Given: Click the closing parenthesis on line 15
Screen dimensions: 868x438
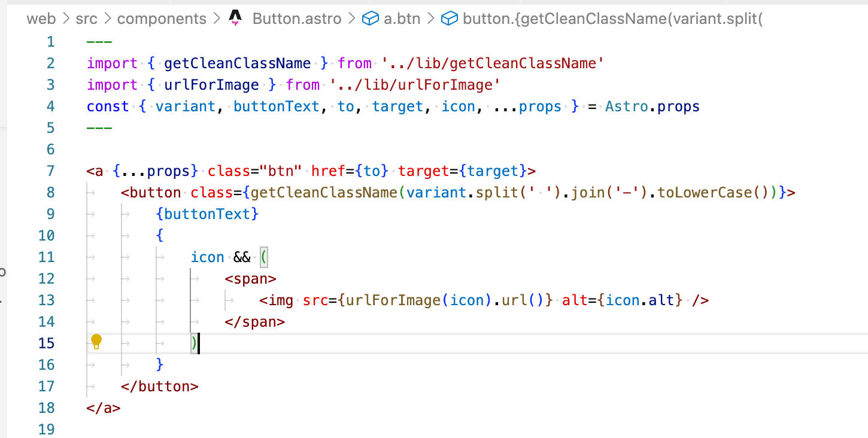Looking at the screenshot, I should pyautogui.click(x=195, y=343).
